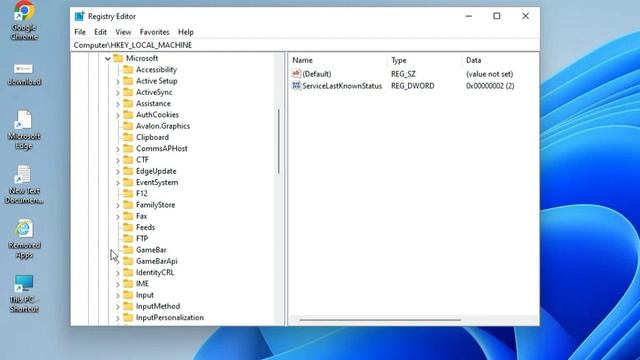This screenshot has width=640, height=360.
Task: Click the Input folder icon
Action: click(128, 295)
